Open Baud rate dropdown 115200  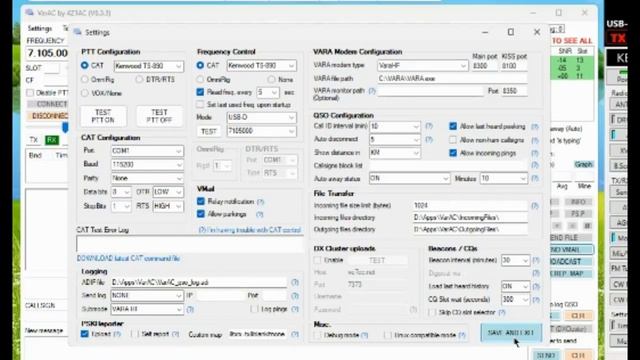[x=147, y=164]
